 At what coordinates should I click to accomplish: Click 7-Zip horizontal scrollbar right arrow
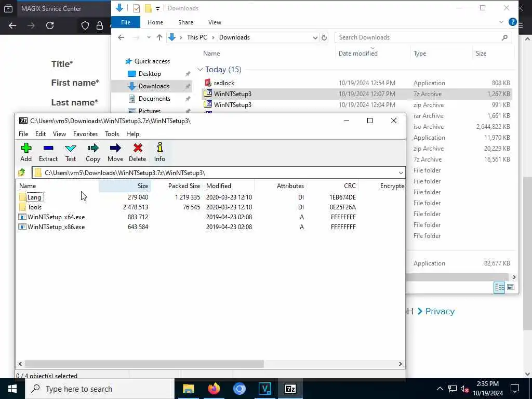(401, 364)
